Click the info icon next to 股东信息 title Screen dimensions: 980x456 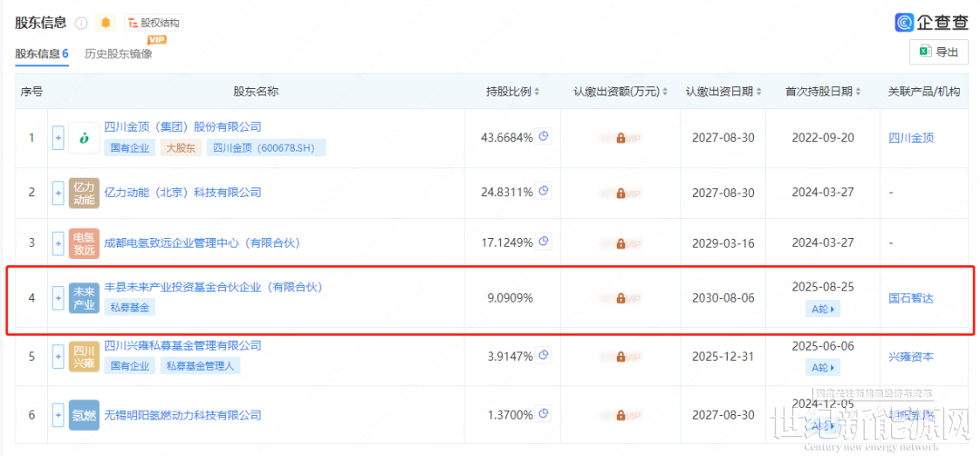[82, 23]
